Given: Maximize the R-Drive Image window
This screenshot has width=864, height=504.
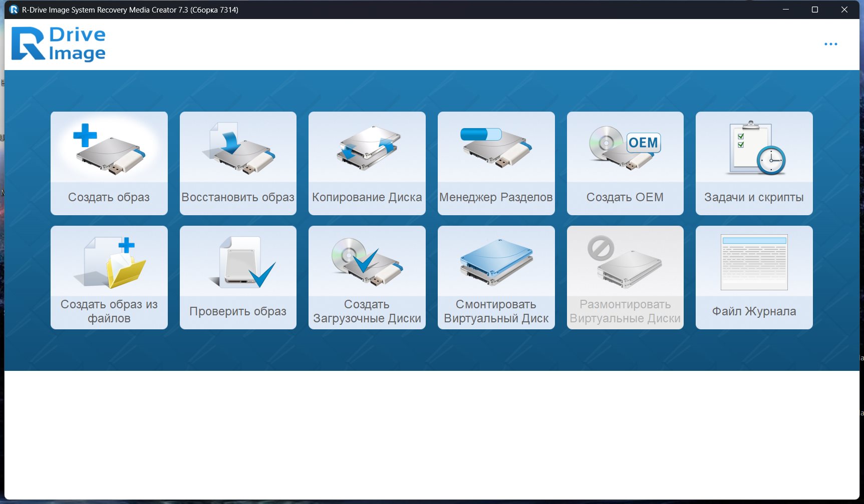Looking at the screenshot, I should (x=815, y=10).
